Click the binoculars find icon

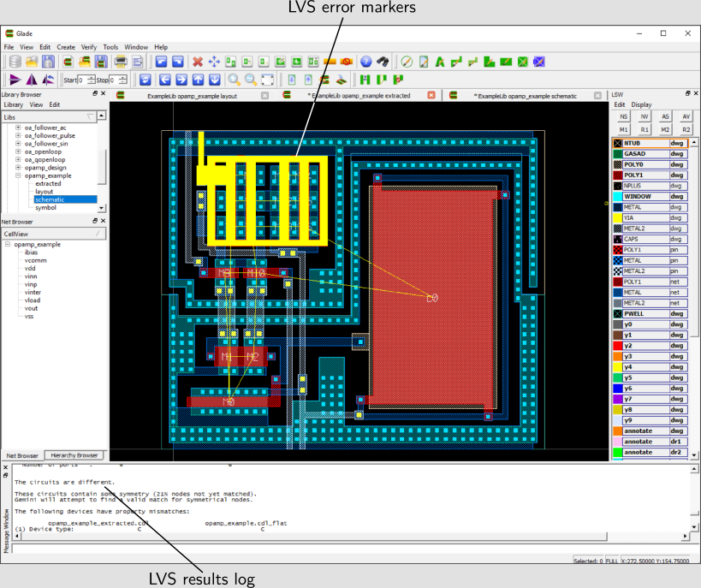pyautogui.click(x=383, y=62)
